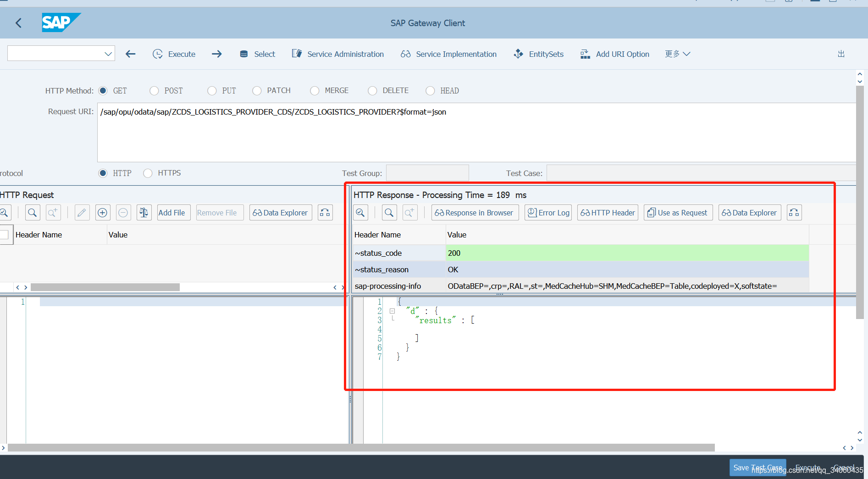Viewport: 868px width, 479px height.
Task: Click the "results" line in JSON response
Action: tap(445, 320)
